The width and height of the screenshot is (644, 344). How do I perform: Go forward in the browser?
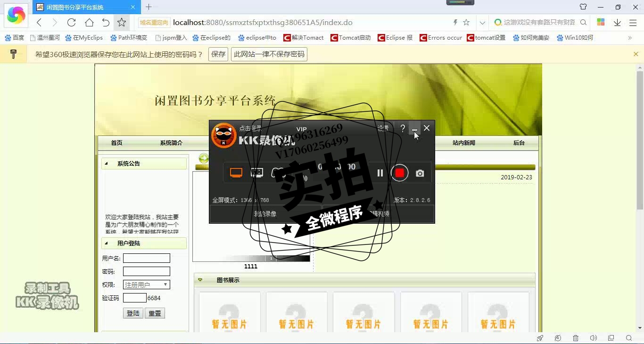pos(54,22)
